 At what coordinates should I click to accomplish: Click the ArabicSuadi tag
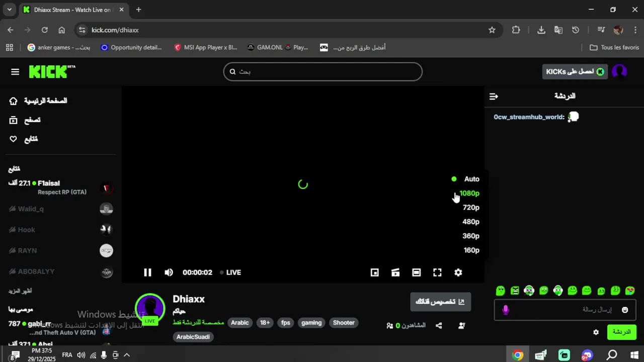tap(193, 337)
